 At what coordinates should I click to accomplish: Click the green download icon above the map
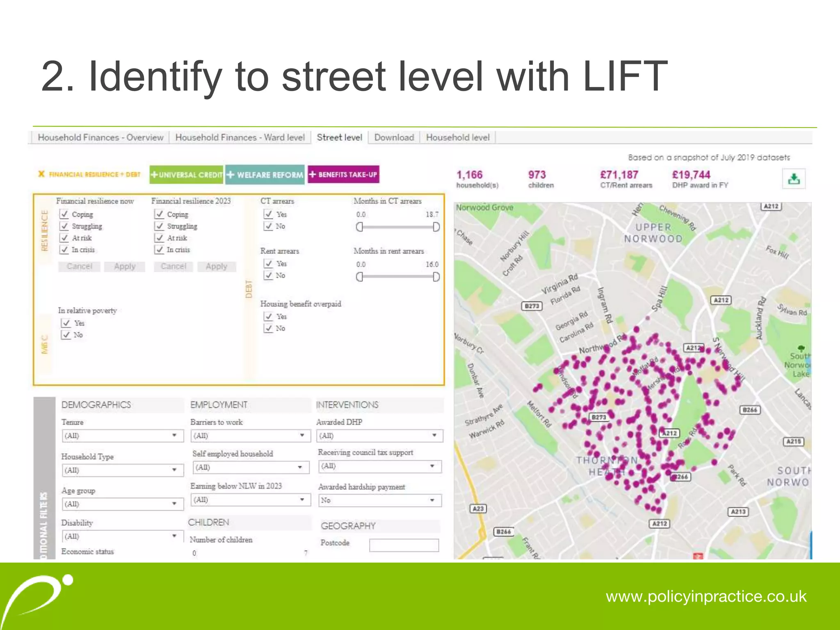[794, 179]
